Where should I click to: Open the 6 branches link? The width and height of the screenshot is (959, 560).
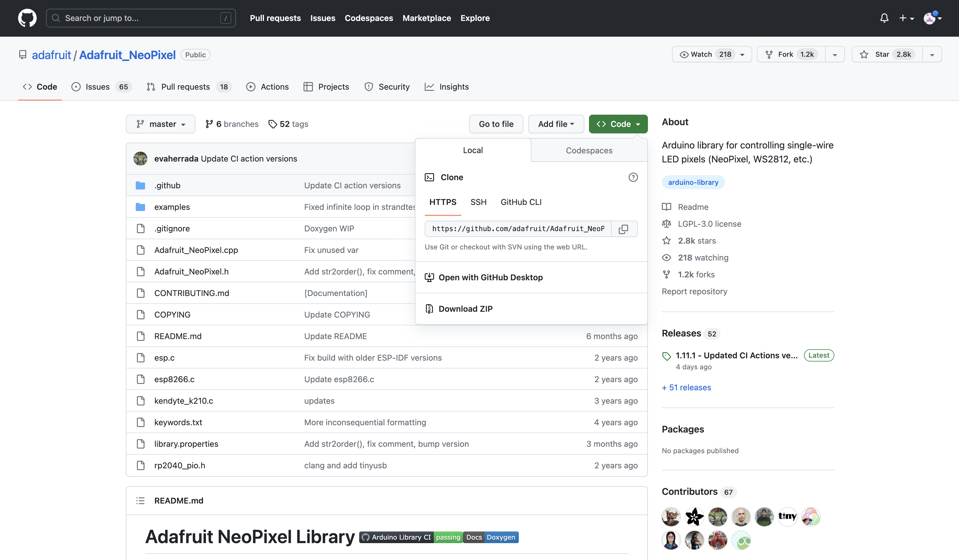pos(232,124)
